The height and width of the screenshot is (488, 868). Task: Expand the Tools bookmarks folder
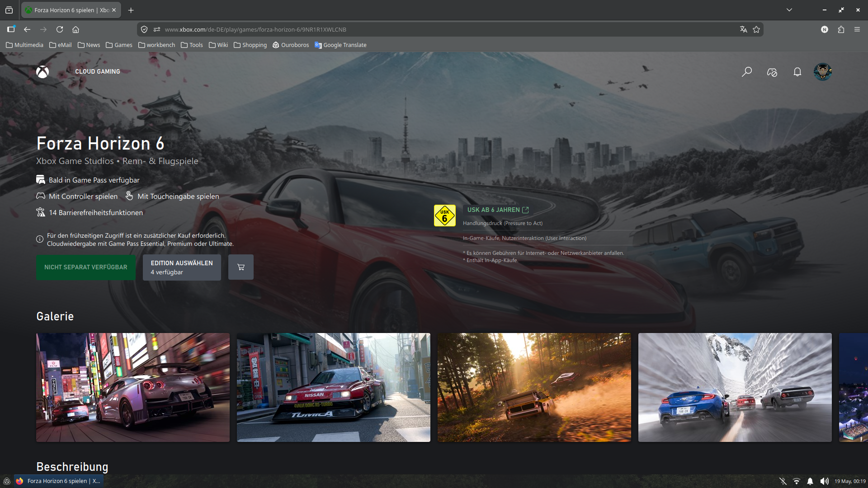192,45
